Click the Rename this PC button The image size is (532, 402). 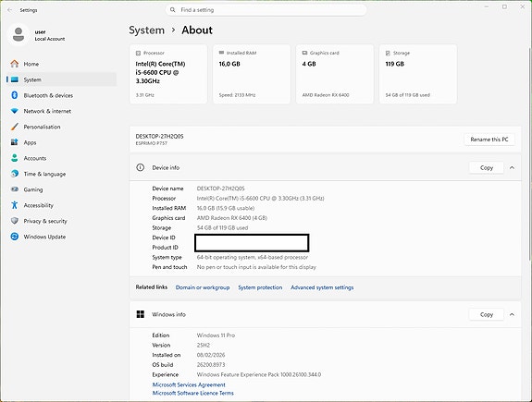pos(489,140)
